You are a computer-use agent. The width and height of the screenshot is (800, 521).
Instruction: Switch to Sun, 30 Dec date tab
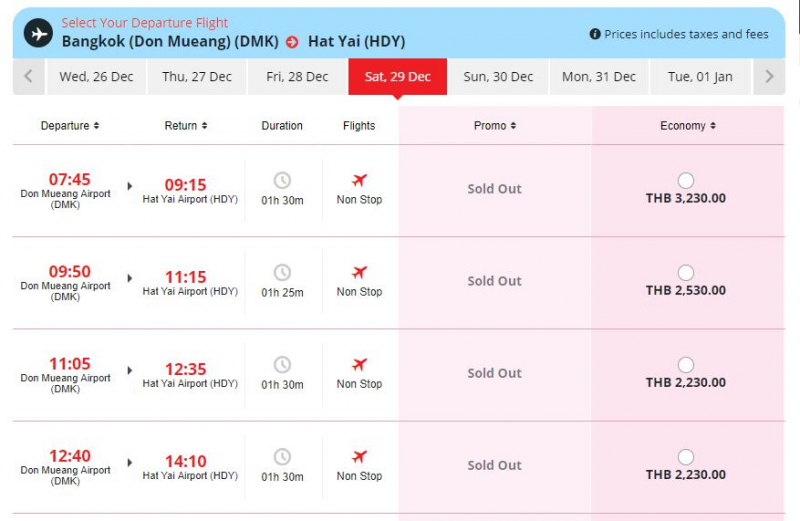point(499,77)
